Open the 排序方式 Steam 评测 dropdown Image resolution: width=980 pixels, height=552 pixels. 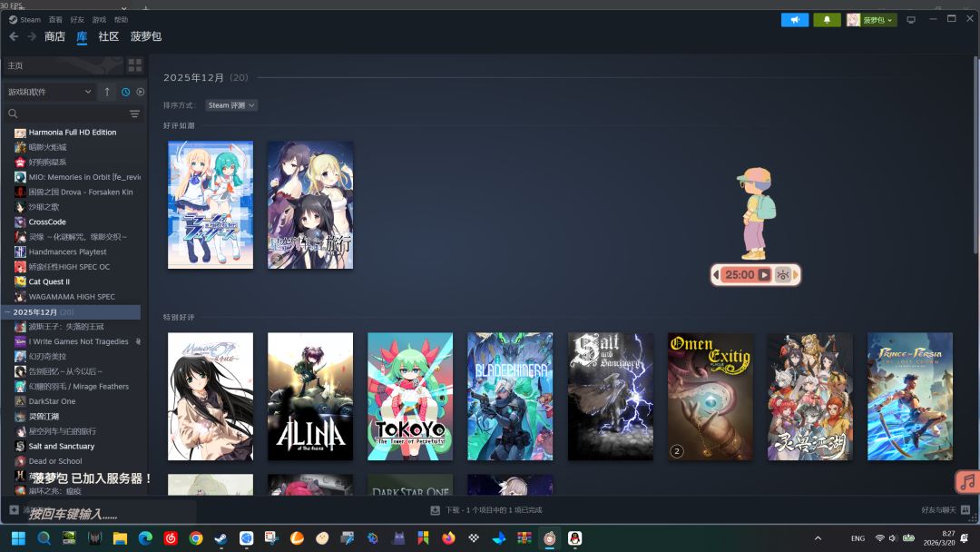(231, 105)
